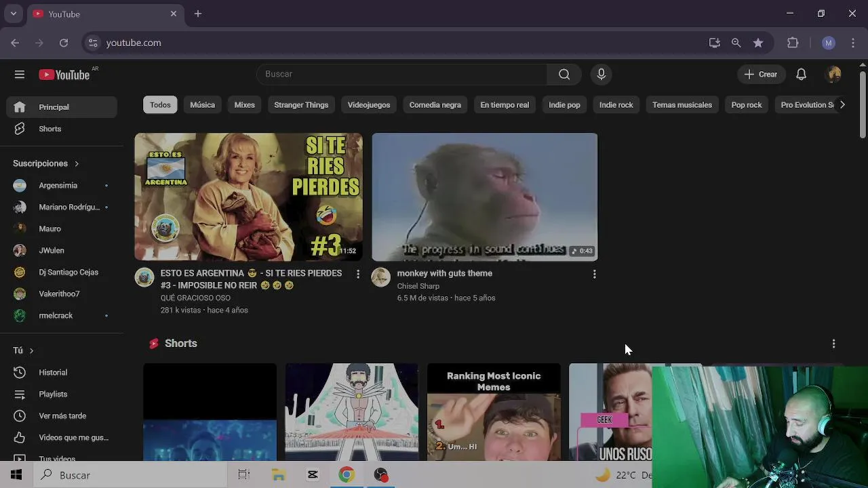Open Historial in the sidebar

[62, 372]
